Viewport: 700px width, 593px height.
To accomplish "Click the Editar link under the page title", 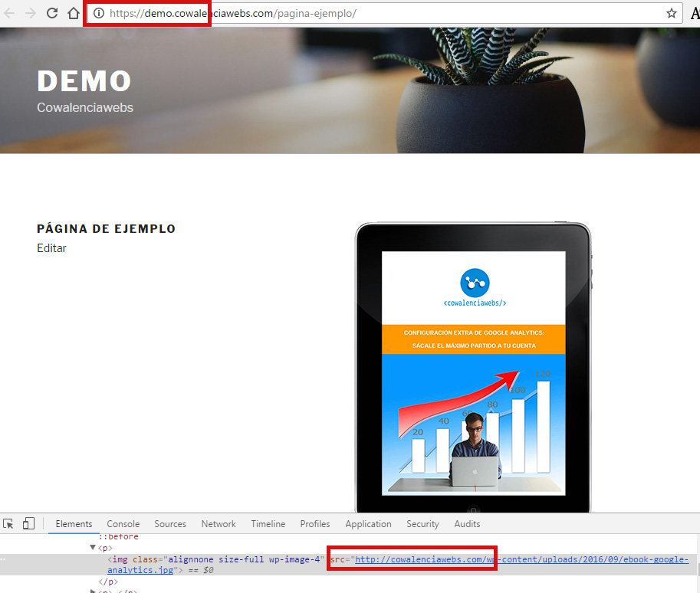I will (x=51, y=248).
